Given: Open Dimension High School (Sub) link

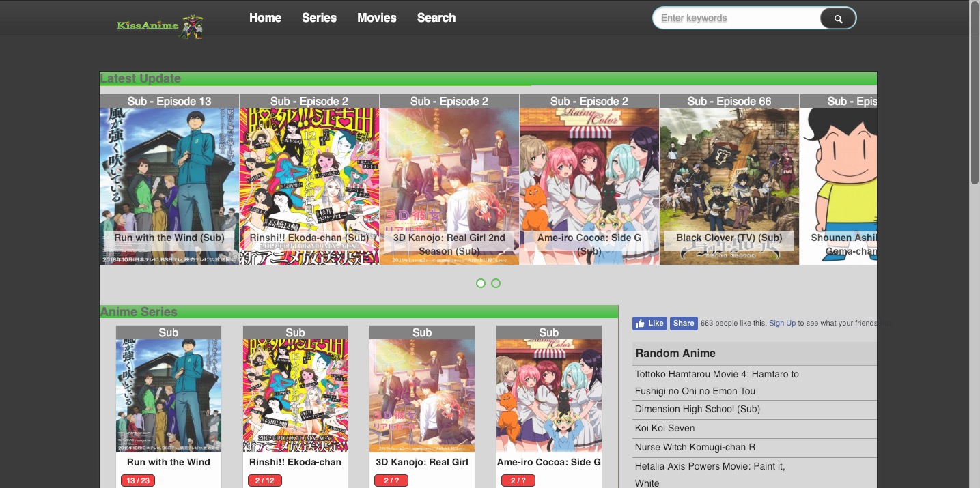Looking at the screenshot, I should [697, 409].
